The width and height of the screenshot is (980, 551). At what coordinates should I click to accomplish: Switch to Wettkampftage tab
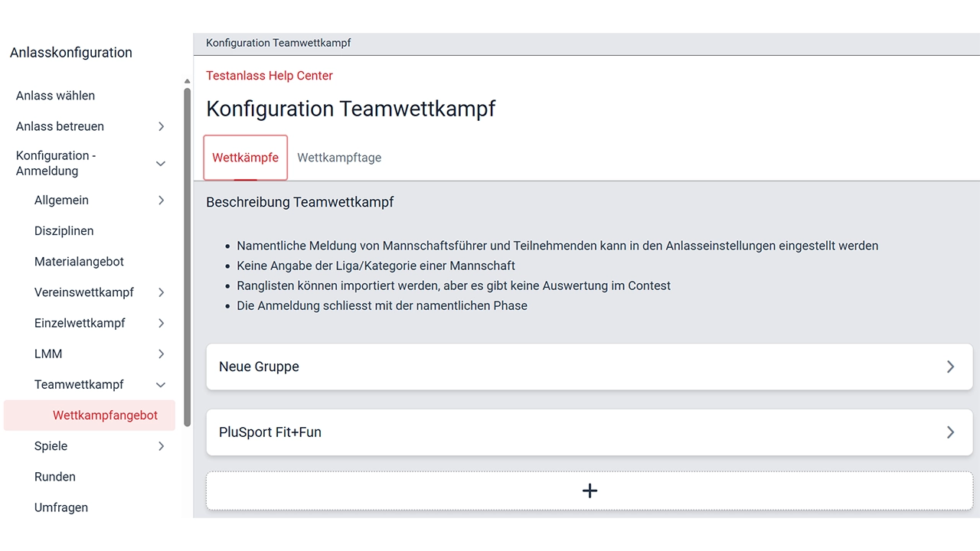point(339,158)
